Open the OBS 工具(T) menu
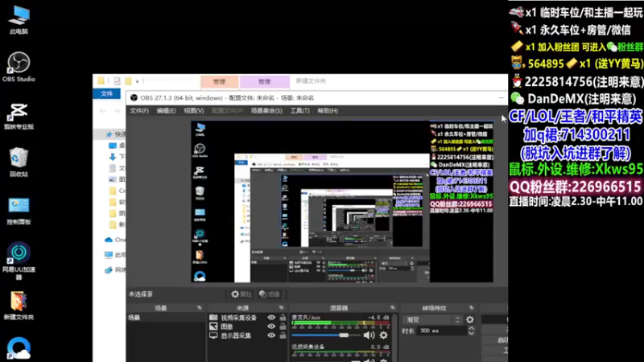The width and height of the screenshot is (644, 362). click(299, 111)
